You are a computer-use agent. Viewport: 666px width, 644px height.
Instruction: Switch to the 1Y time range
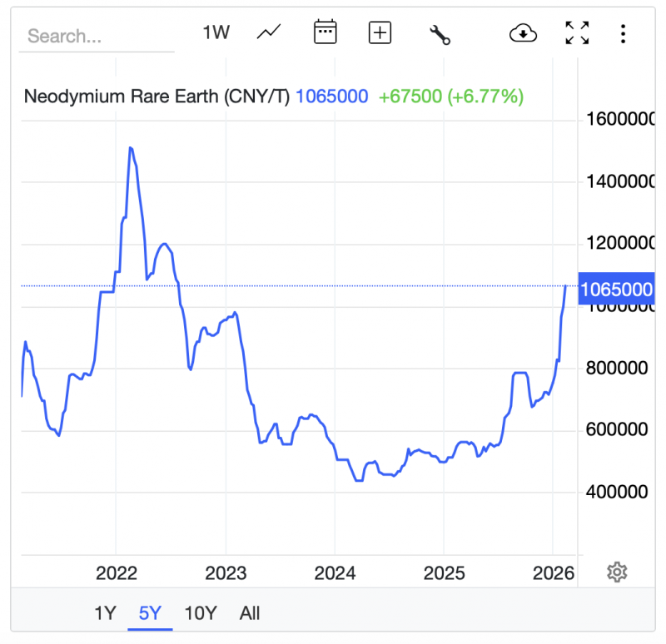click(x=105, y=613)
